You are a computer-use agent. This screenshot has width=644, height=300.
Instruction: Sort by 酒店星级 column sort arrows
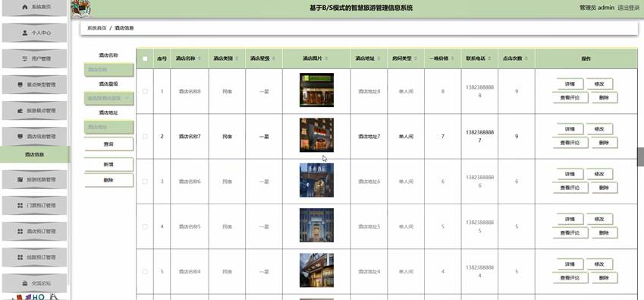pyautogui.click(x=274, y=58)
